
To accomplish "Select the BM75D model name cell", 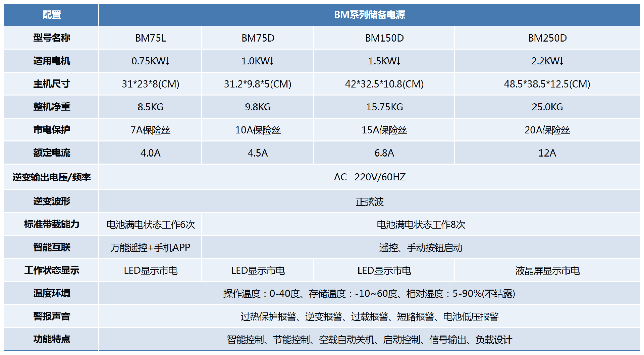I will click(258, 38).
